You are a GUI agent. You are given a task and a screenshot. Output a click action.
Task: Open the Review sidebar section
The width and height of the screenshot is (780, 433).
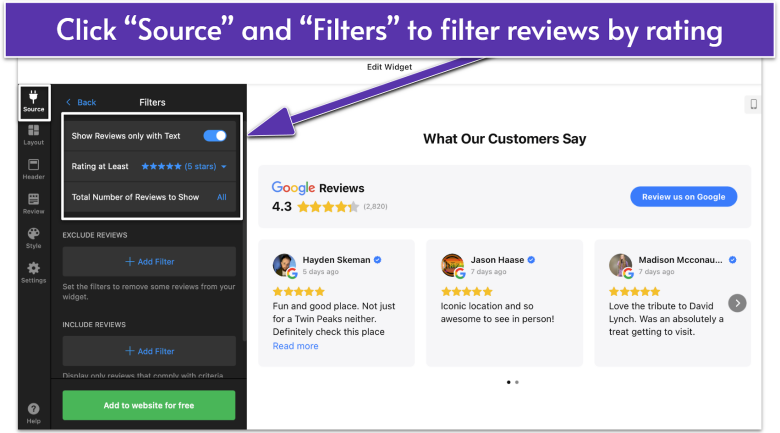[x=33, y=204]
